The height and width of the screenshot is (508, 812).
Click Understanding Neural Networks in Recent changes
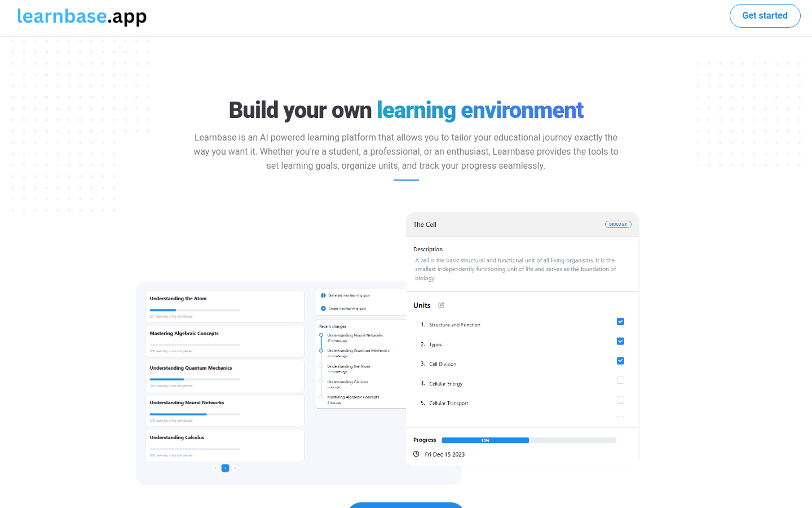coord(355,335)
